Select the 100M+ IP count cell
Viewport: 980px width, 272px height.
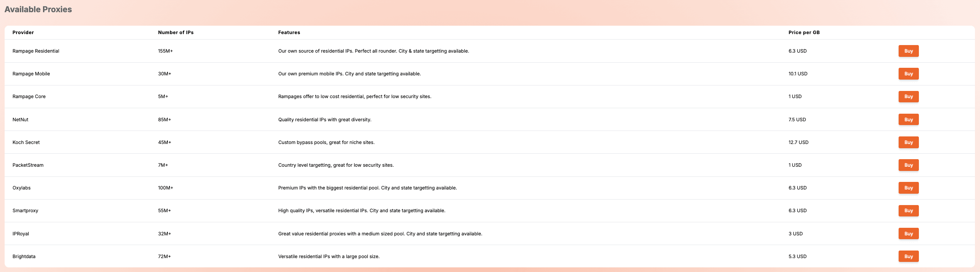166,188
